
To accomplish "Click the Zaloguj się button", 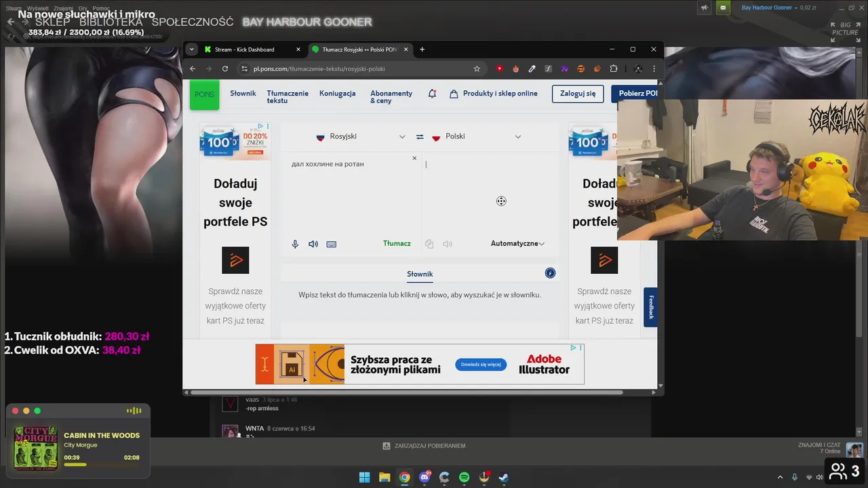I will [x=578, y=94].
